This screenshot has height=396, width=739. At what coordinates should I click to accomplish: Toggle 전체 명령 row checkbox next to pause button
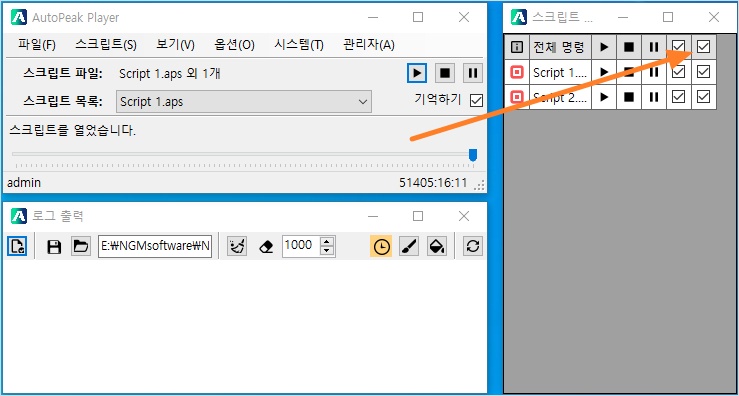point(678,47)
